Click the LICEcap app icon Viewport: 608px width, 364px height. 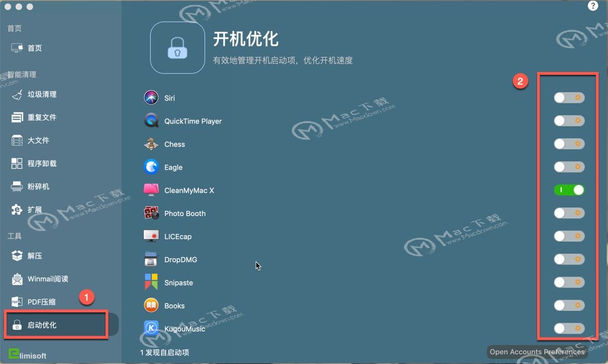coord(151,236)
